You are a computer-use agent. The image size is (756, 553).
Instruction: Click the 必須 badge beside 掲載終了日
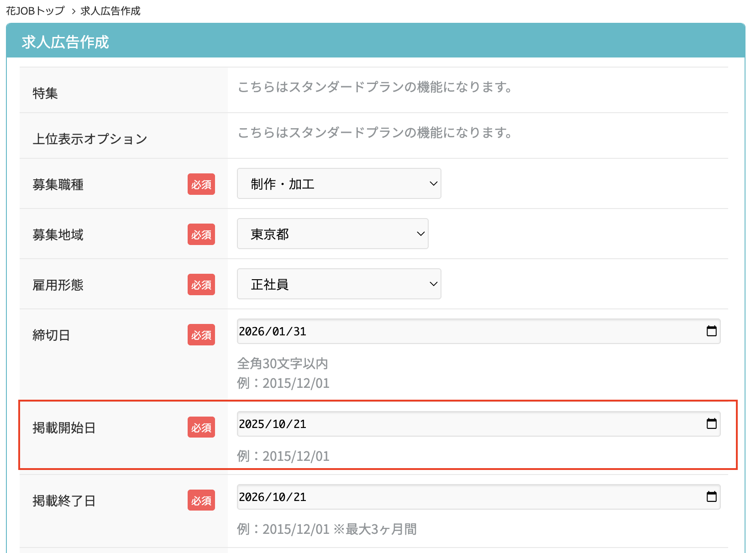tap(201, 501)
